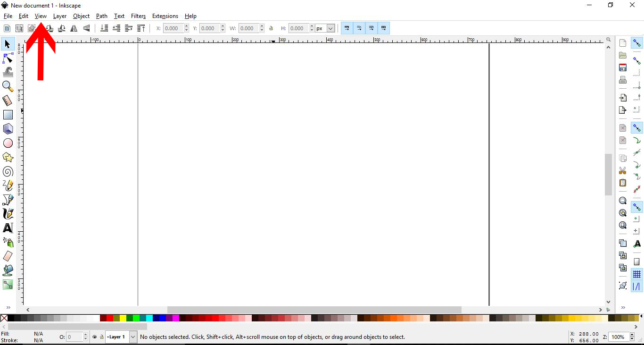Open the layer selection dropdown

[132, 337]
